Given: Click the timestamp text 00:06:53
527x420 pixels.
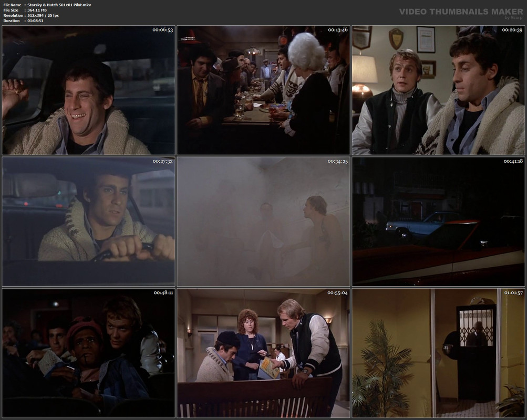Looking at the screenshot, I should [x=163, y=30].
